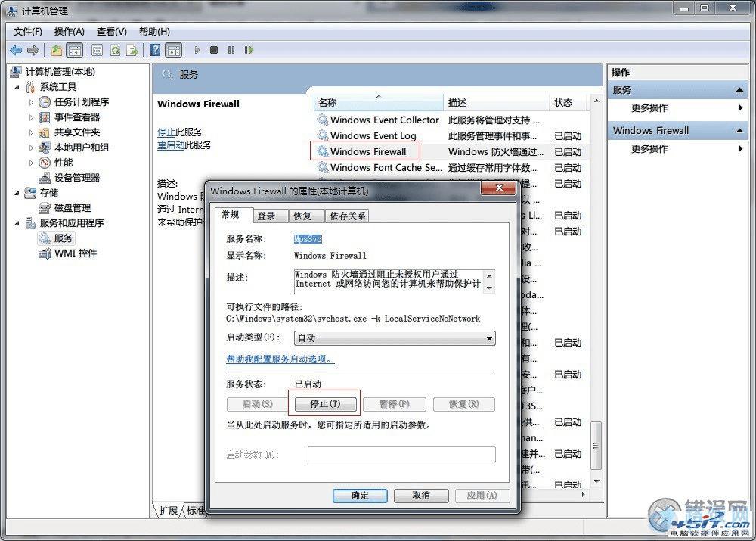Image resolution: width=756 pixels, height=541 pixels.
Task: Click the 名称 column sort arrow
Action: 377,98
